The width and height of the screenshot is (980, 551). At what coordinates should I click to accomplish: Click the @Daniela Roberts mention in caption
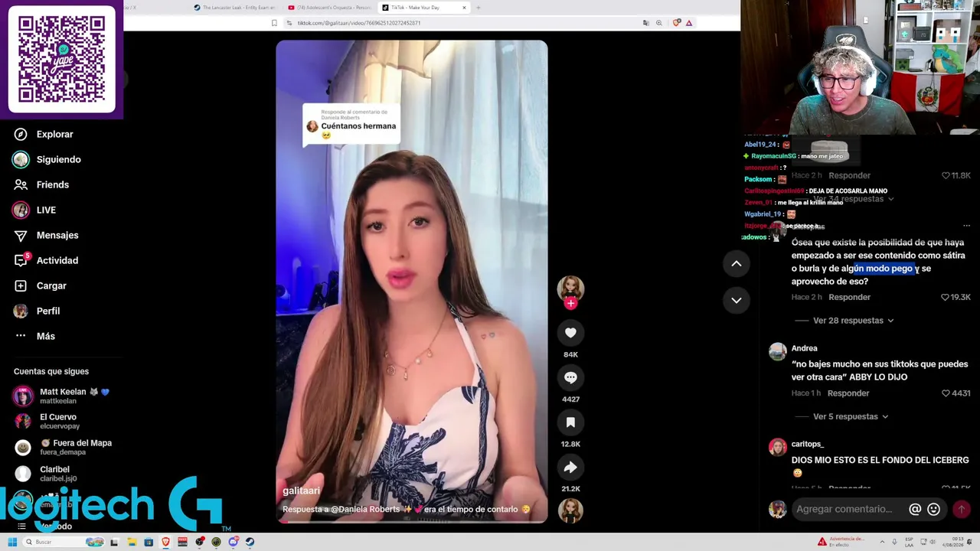tap(365, 510)
